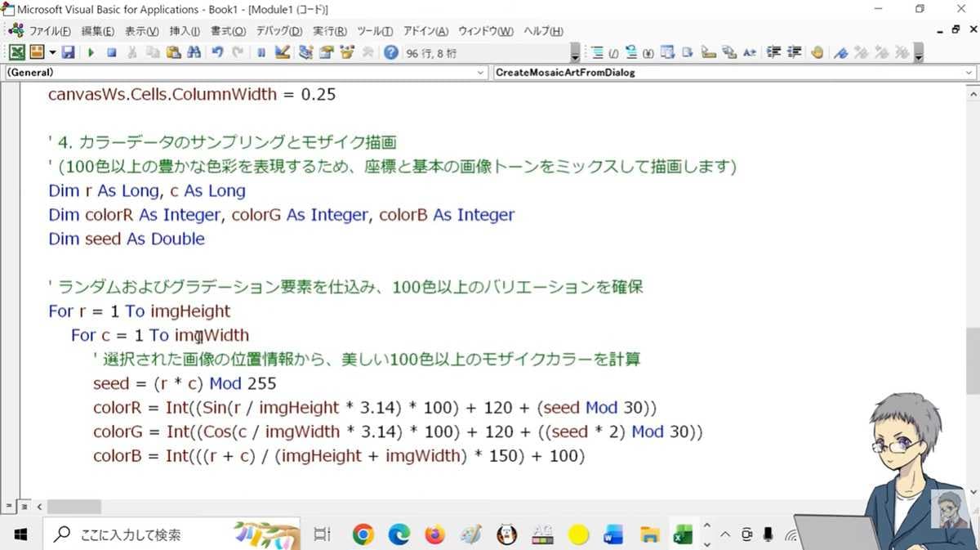Open the アドイン(A) menu
The width and height of the screenshot is (980, 550).
point(425,31)
